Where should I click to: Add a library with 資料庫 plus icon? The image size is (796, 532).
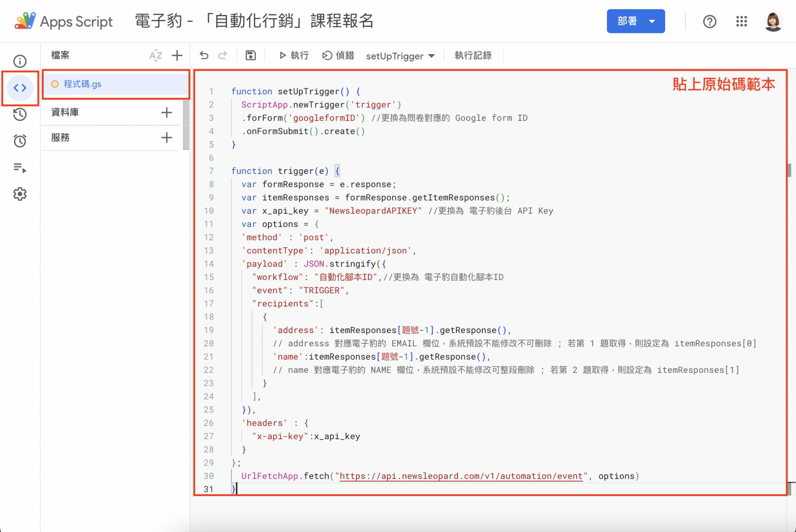(167, 113)
